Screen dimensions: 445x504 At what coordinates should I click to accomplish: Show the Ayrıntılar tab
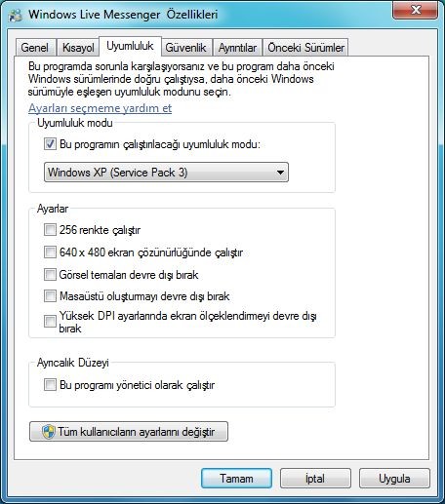237,48
